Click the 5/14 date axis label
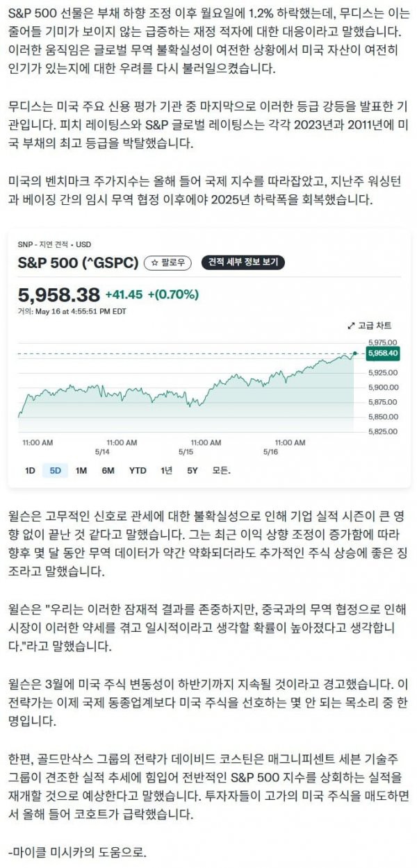Viewport: 417px width, 868px height. tap(103, 450)
